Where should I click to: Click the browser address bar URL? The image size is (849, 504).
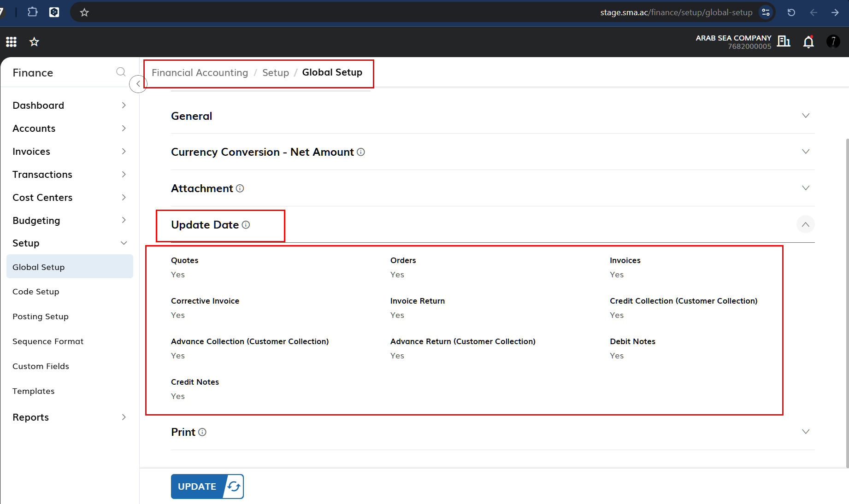[676, 12]
